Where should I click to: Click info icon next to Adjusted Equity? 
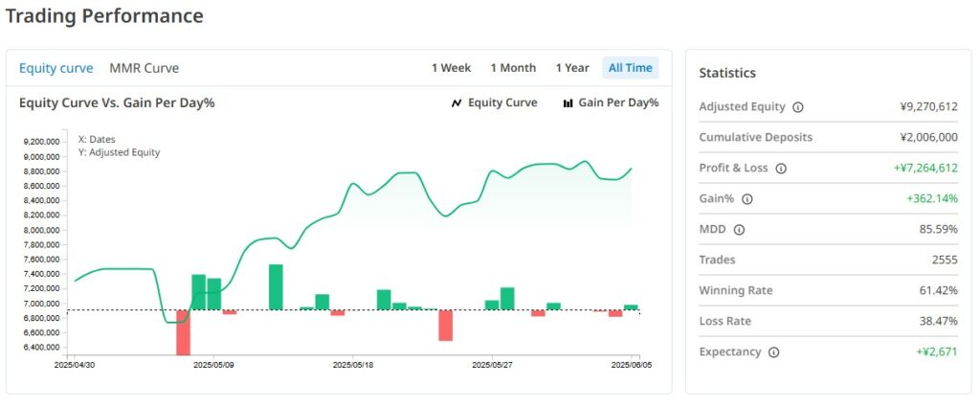tap(798, 107)
